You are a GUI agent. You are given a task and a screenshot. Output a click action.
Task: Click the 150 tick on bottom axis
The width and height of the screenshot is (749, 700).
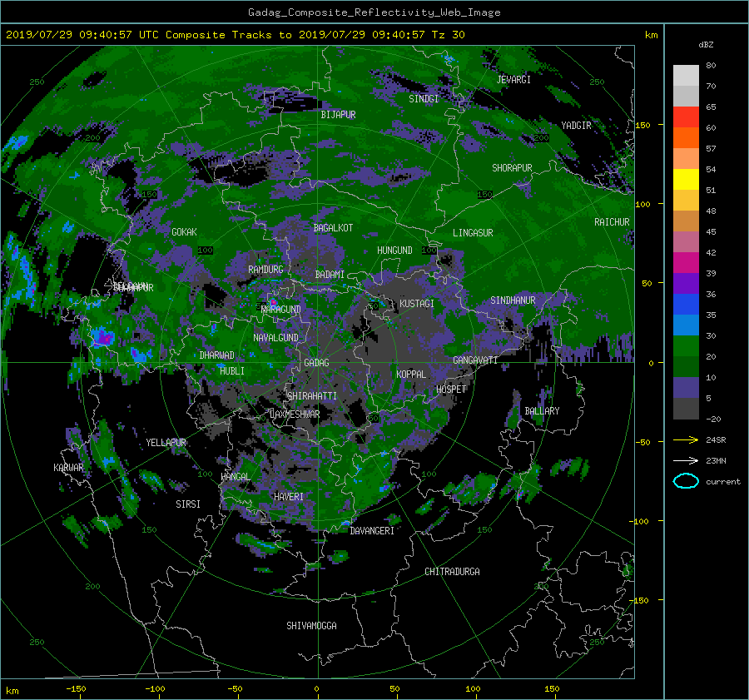[552, 689]
